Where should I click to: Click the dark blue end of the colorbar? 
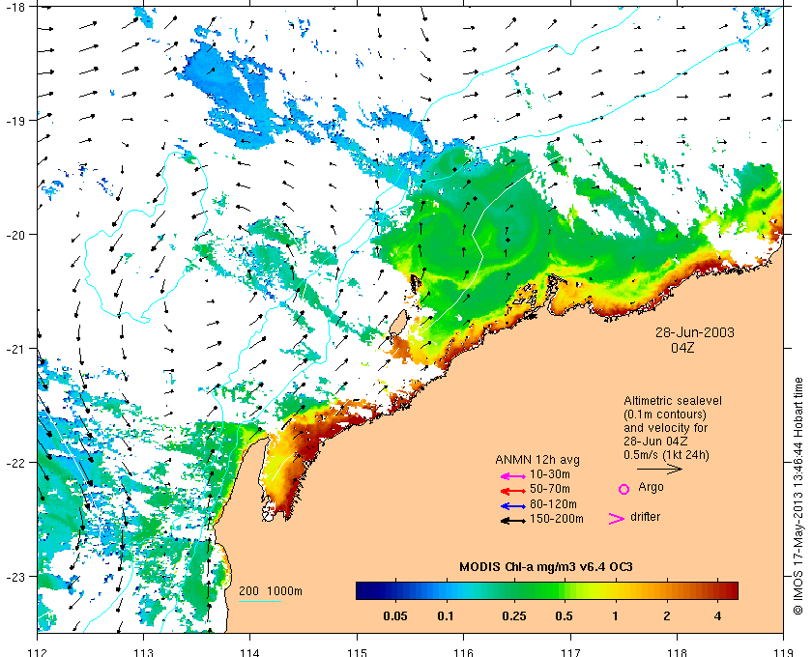(x=363, y=590)
